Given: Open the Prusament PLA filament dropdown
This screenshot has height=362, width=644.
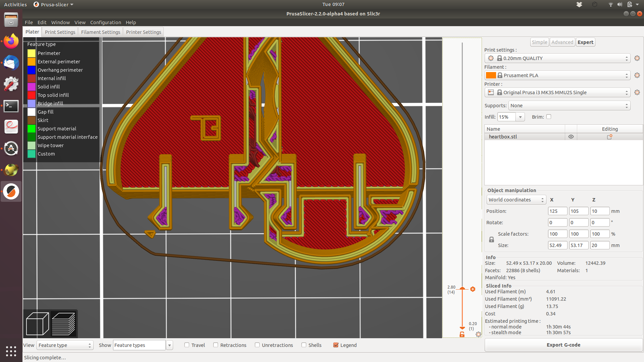Looking at the screenshot, I should 557,75.
